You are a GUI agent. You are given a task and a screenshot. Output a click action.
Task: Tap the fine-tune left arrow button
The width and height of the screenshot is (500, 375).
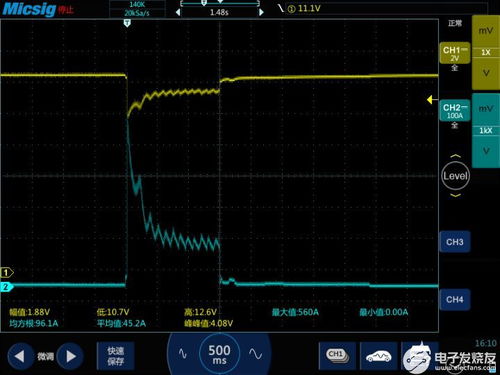pos(20,356)
